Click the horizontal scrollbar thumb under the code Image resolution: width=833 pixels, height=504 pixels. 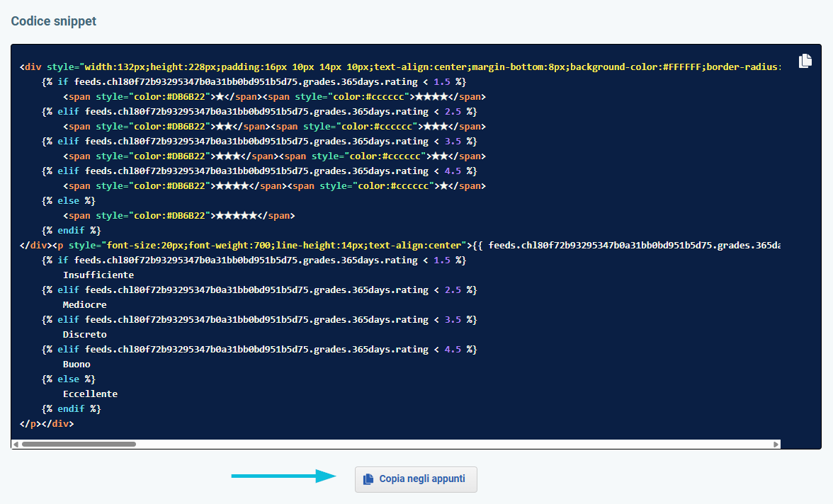pos(78,445)
